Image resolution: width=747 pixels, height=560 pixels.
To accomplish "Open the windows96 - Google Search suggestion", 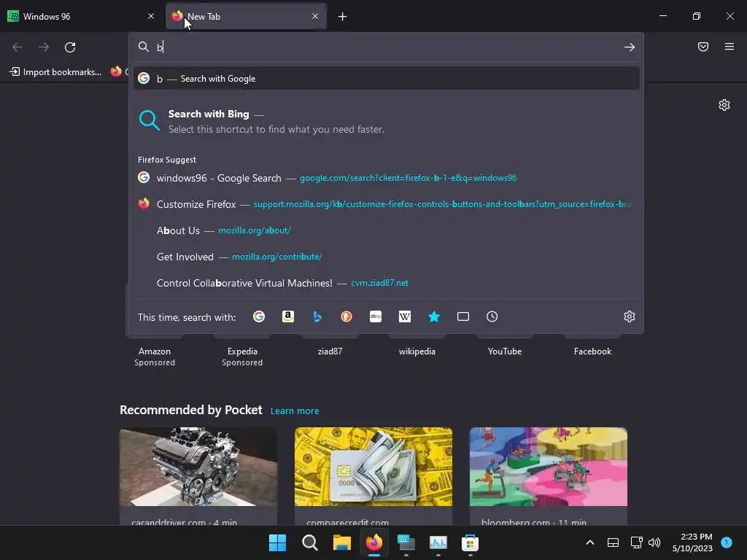I will pos(387,178).
